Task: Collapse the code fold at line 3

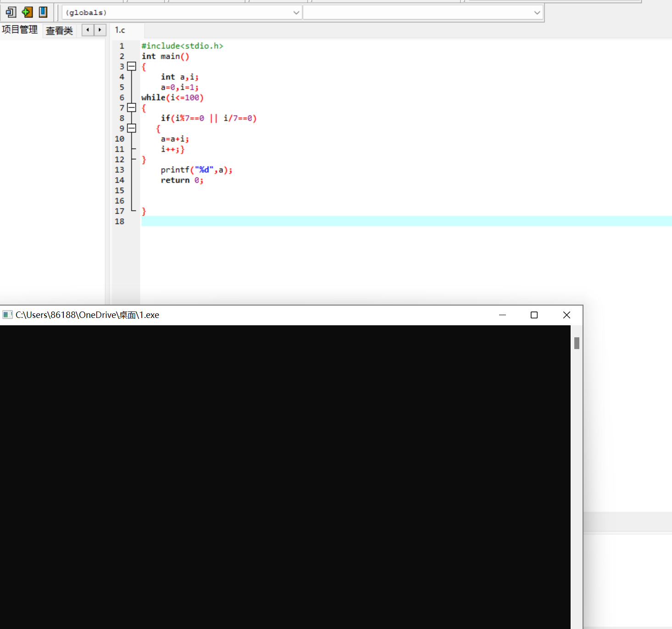Action: click(x=132, y=66)
